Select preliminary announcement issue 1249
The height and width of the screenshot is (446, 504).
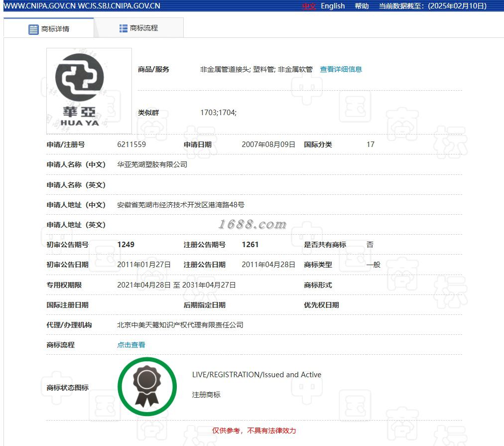tap(126, 245)
